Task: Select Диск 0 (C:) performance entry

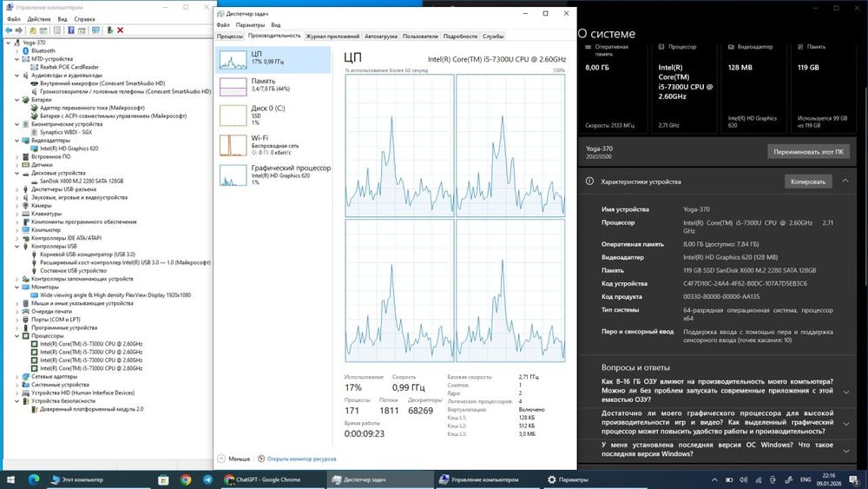Action: pyautogui.click(x=273, y=115)
